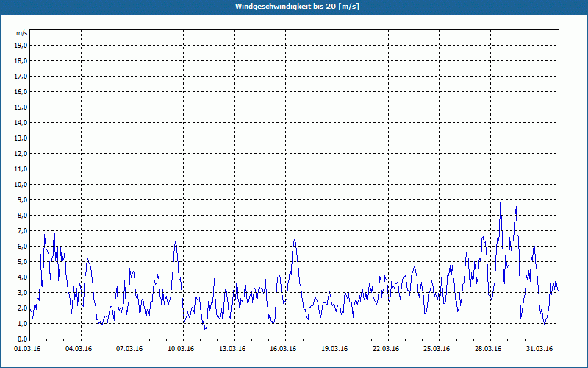Click the date label '13.03.16'

tap(232, 349)
